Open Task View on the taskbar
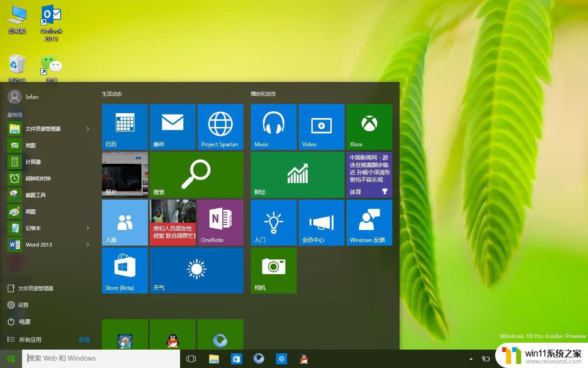 [x=191, y=359]
